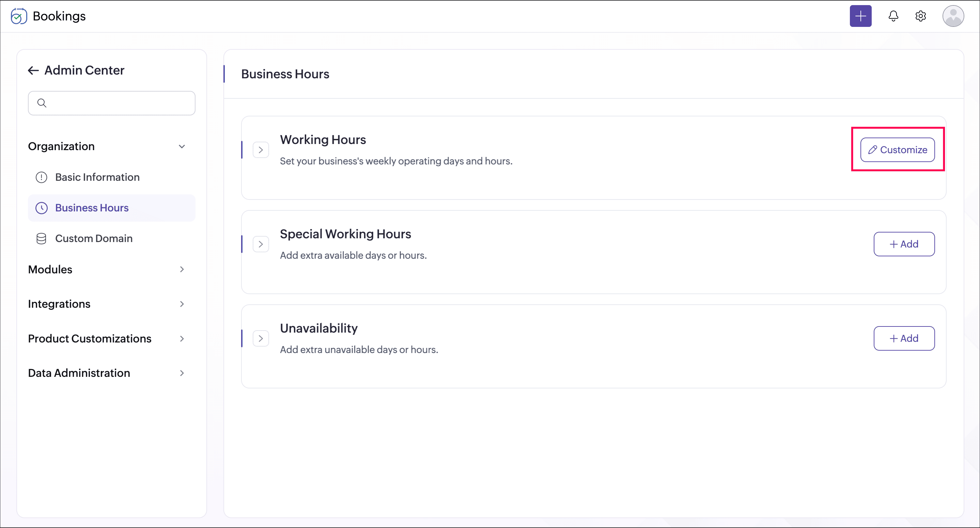Open Basic Information settings
This screenshot has width=980, height=528.
[x=111, y=177]
